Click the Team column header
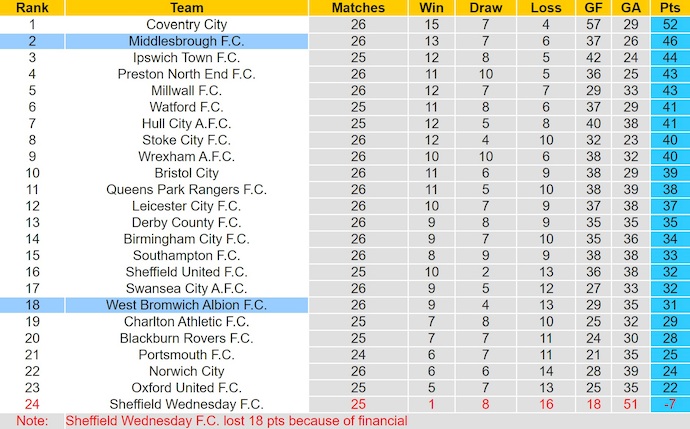The height and width of the screenshot is (429, 690). (186, 8)
